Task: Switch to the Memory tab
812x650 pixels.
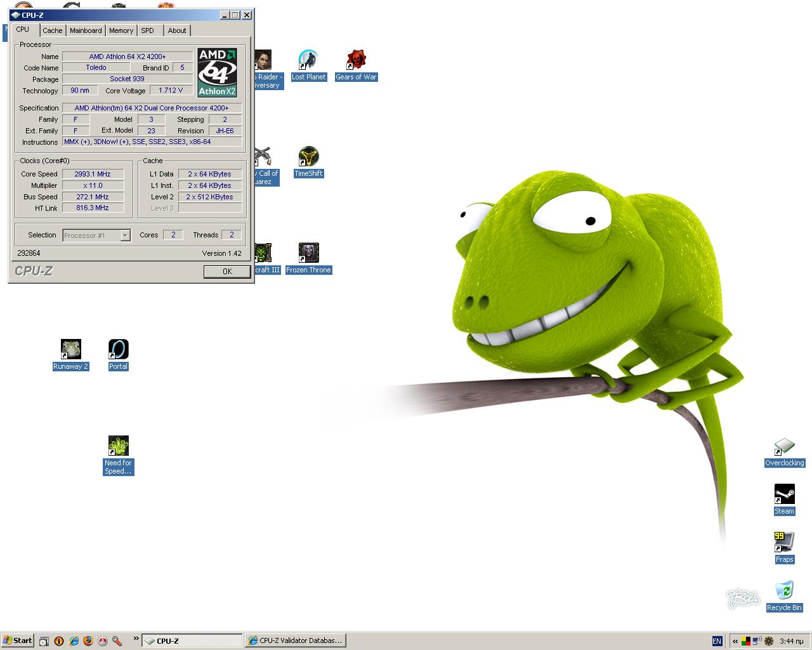Action: [121, 30]
